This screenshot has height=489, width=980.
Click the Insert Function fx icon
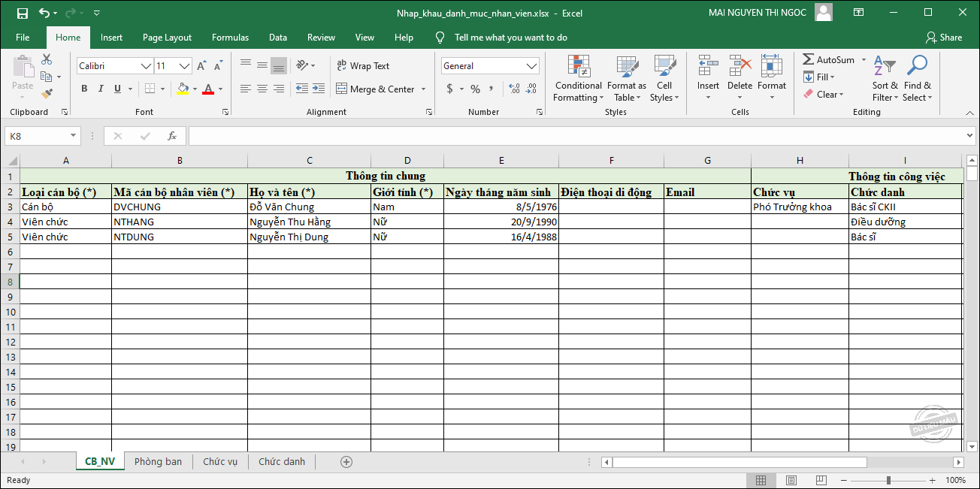[172, 136]
